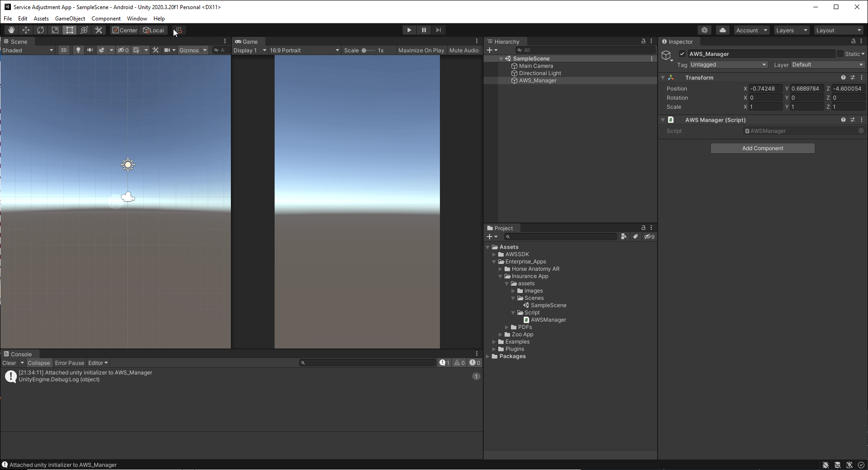Collapse the Transform component

click(x=663, y=77)
